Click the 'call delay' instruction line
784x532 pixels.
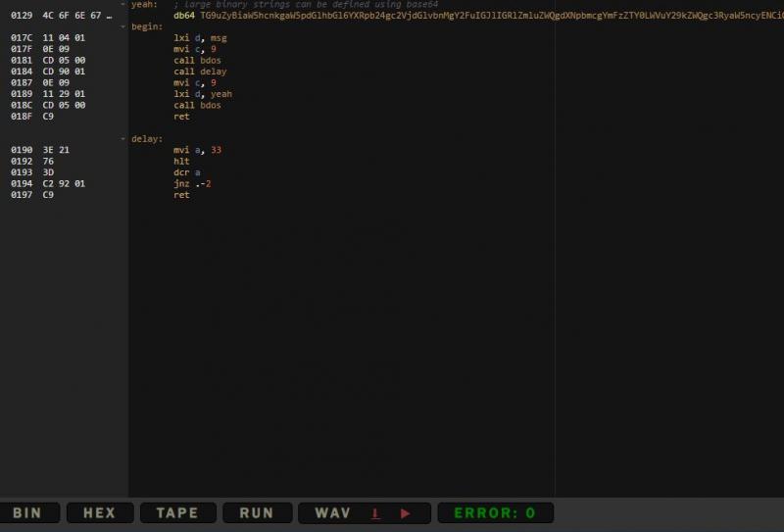click(x=200, y=72)
